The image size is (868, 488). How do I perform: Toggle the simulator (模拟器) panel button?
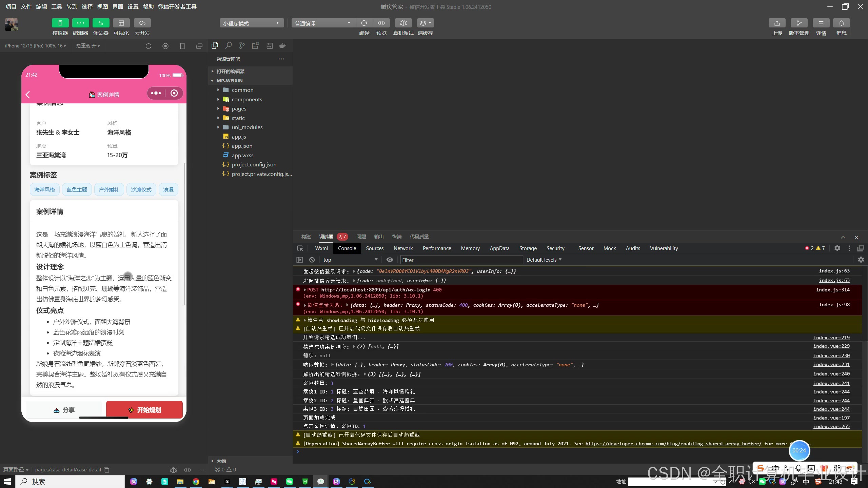pyautogui.click(x=60, y=23)
